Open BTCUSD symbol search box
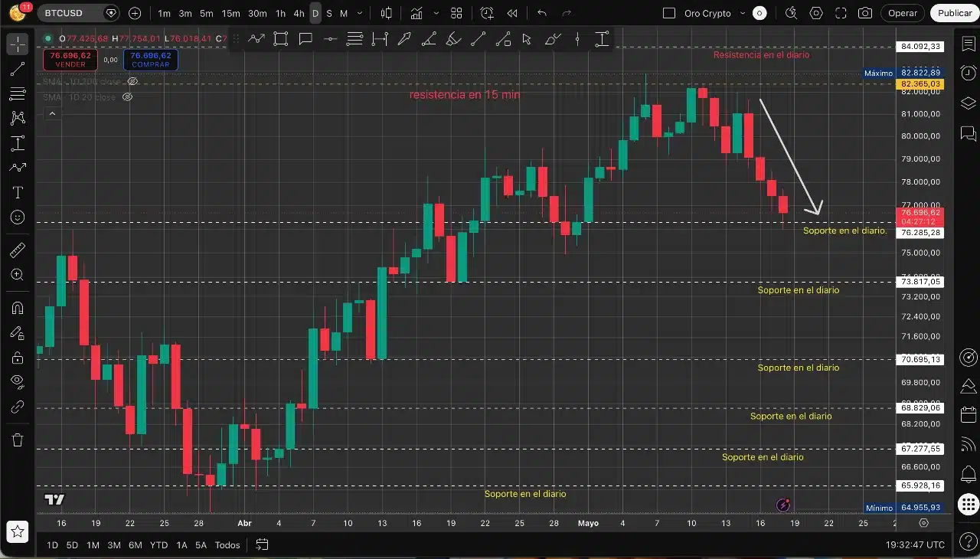 tap(79, 13)
